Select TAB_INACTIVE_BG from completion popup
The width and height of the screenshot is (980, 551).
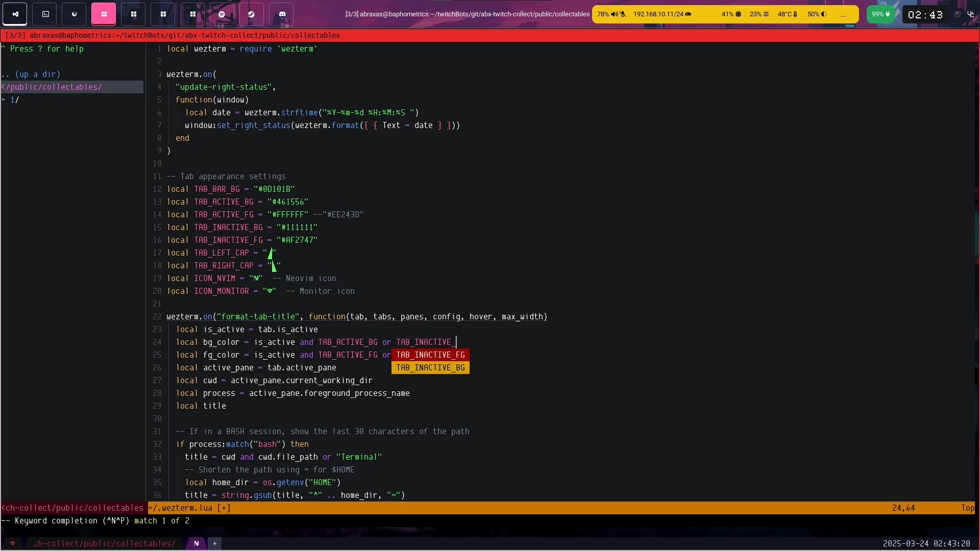point(430,367)
